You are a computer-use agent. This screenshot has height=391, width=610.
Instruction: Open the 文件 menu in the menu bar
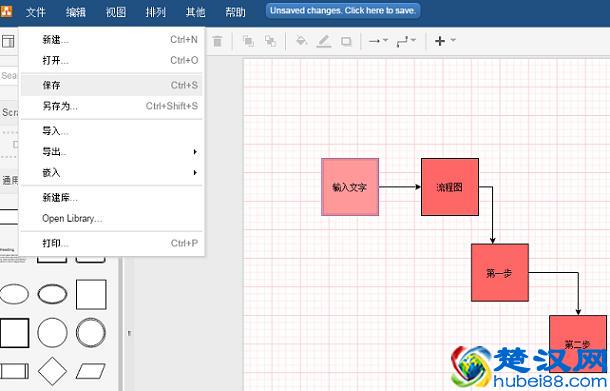35,12
